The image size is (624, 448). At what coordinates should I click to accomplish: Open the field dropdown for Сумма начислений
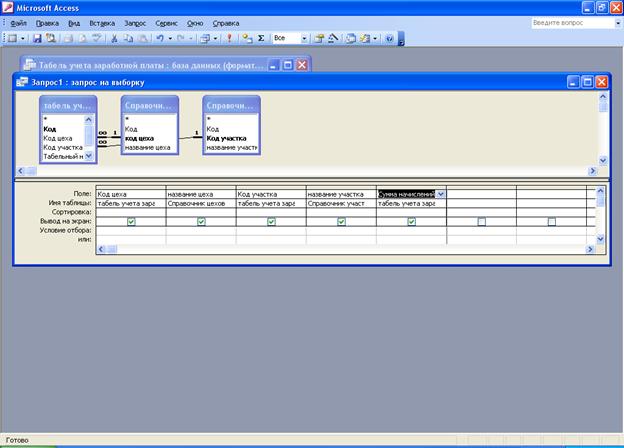pyautogui.click(x=441, y=193)
